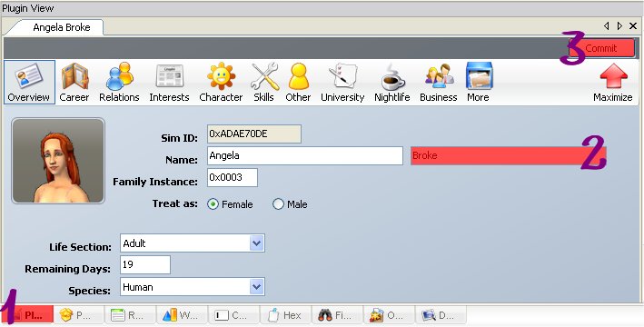Click the last name field Broke

[509, 155]
